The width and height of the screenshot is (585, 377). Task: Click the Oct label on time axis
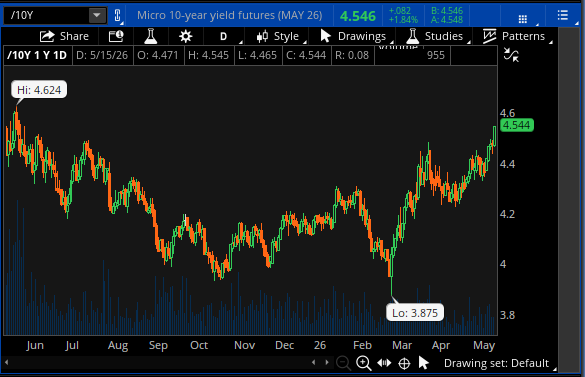pos(199,345)
